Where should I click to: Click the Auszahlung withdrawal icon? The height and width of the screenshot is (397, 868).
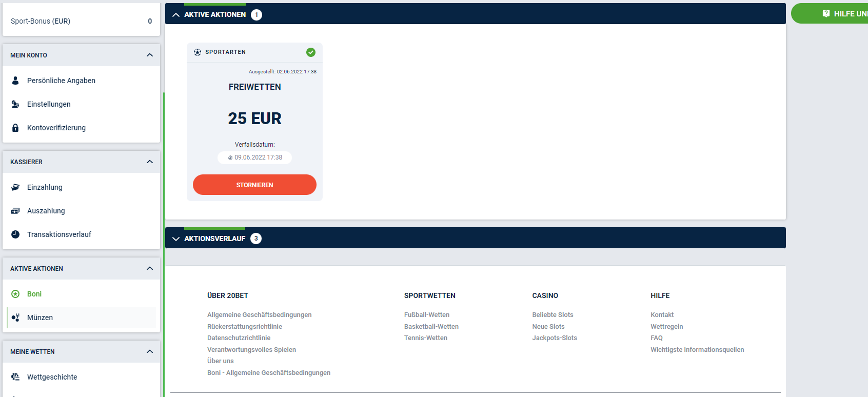[x=15, y=211]
